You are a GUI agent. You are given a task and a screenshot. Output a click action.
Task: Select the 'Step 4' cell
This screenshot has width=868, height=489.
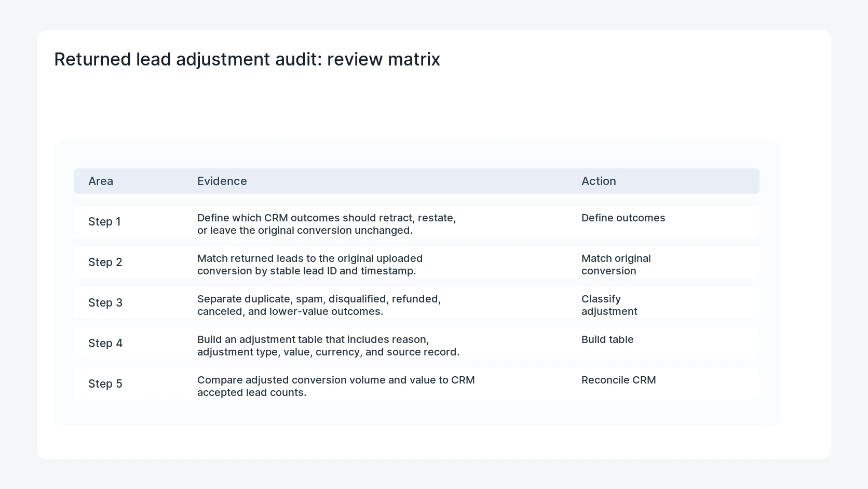(105, 343)
